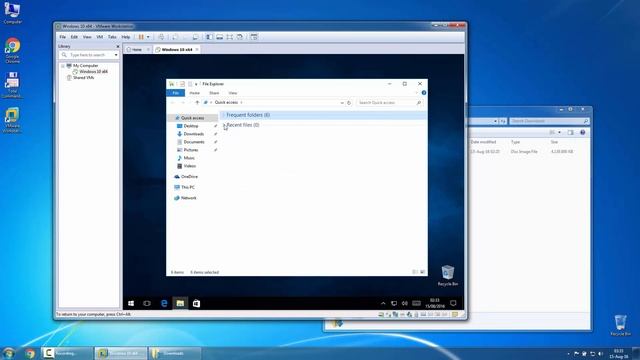Open Microsoft Edge from the guest taskbar
Image resolution: width=640 pixels, height=360 pixels.
tap(164, 303)
